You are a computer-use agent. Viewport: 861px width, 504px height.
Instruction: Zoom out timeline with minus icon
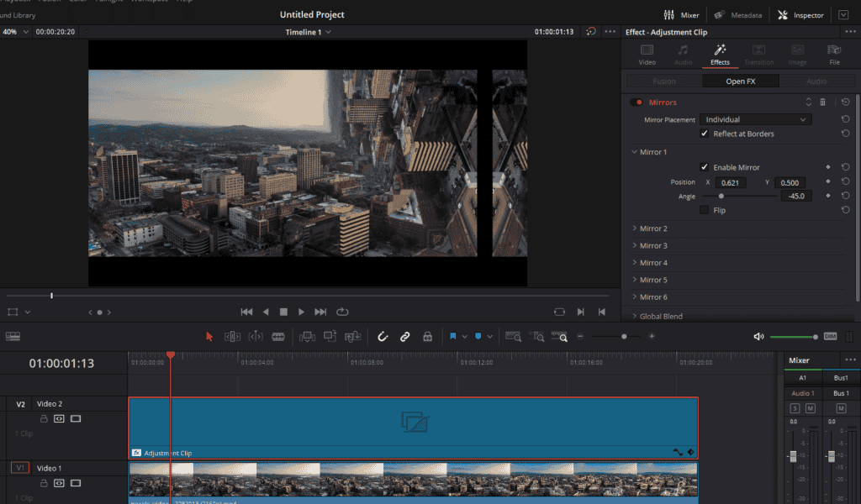pyautogui.click(x=580, y=336)
